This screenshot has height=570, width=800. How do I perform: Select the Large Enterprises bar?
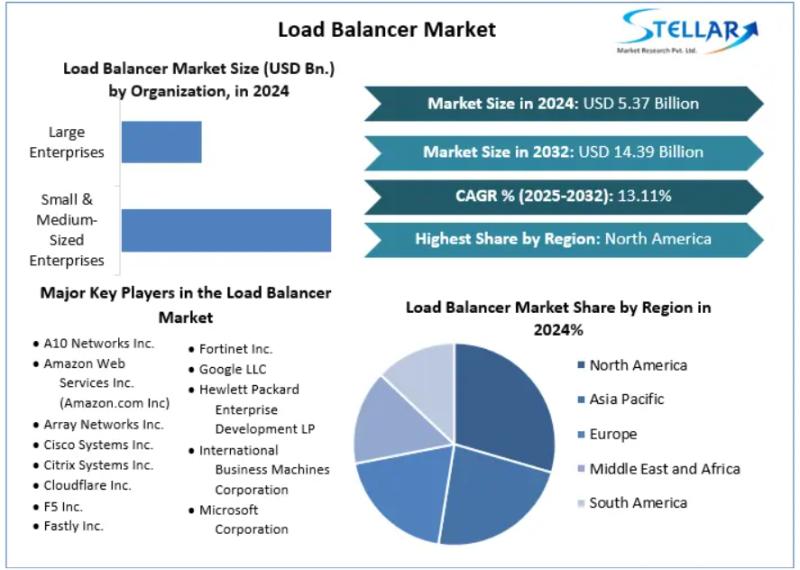point(161,142)
